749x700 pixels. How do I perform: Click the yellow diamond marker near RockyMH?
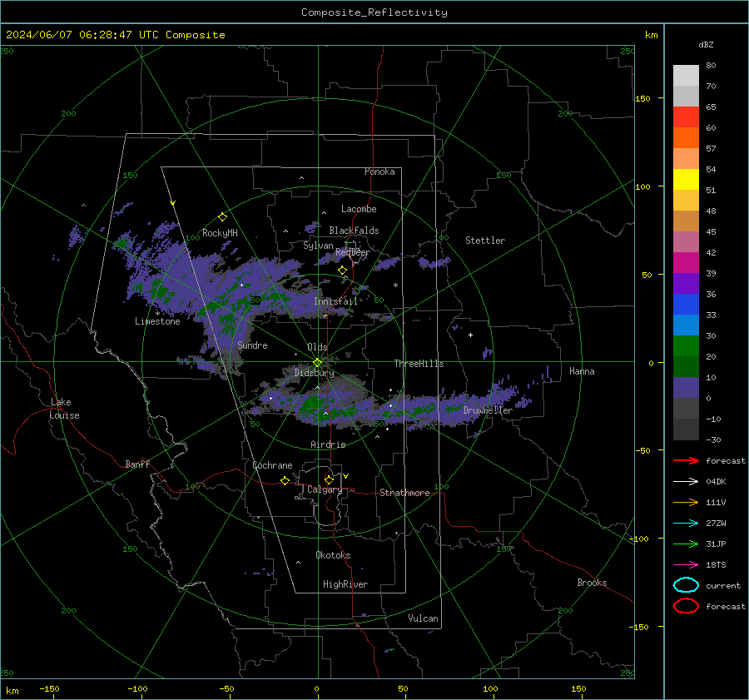222,217
